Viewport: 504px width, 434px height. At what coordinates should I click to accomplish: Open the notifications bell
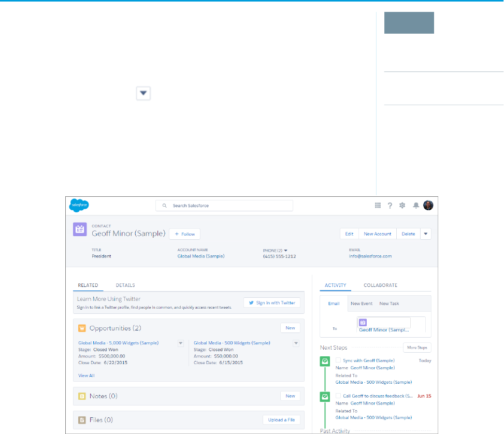[x=416, y=205]
